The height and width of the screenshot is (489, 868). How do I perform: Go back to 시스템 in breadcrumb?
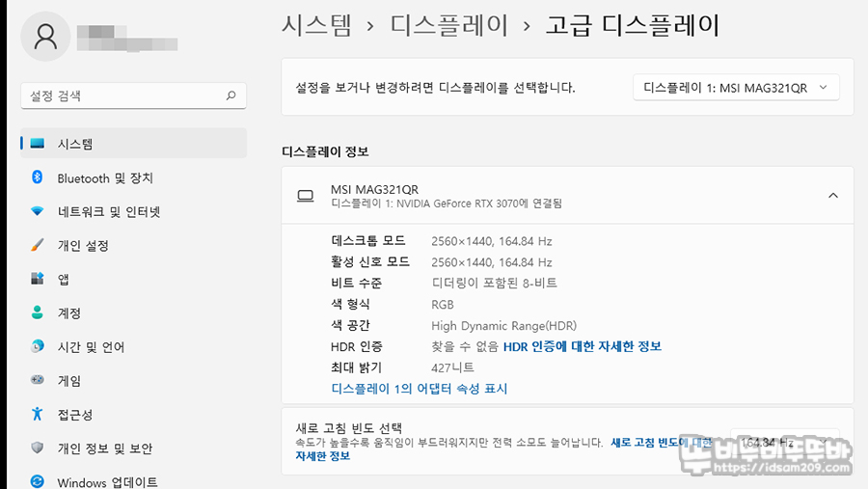(x=316, y=25)
